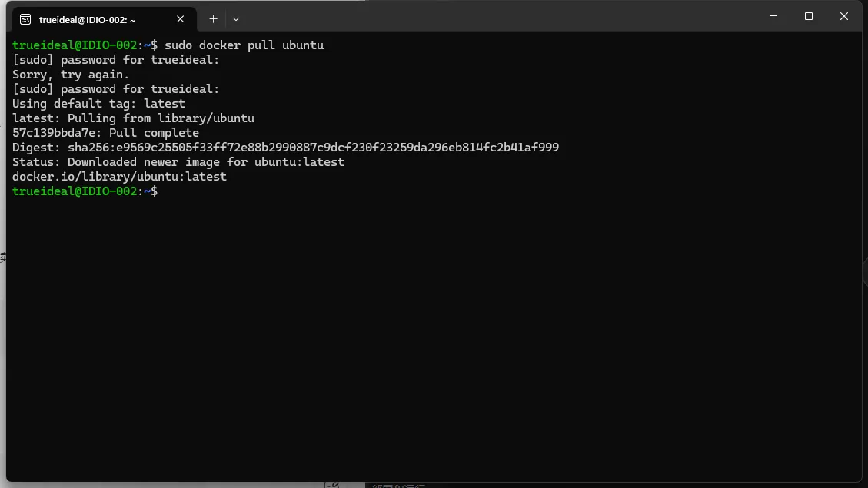Click the blank terminal area below the prompt
The height and width of the screenshot is (488, 868).
pyautogui.click(x=434, y=337)
